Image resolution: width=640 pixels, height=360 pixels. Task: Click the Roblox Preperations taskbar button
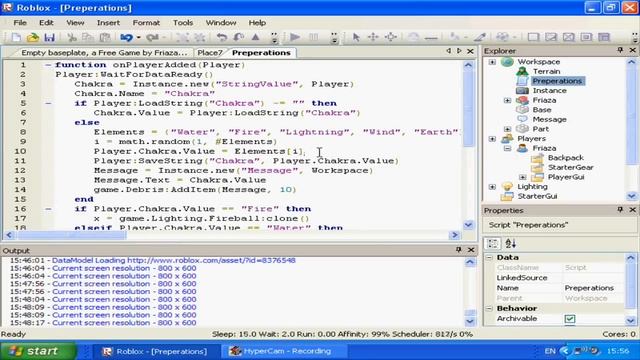point(156,351)
